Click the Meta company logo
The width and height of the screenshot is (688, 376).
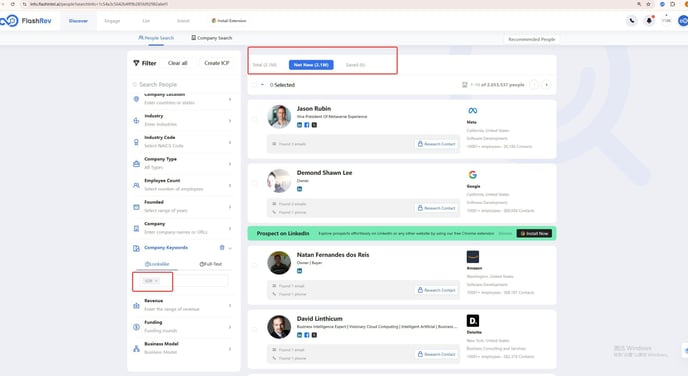[473, 111]
